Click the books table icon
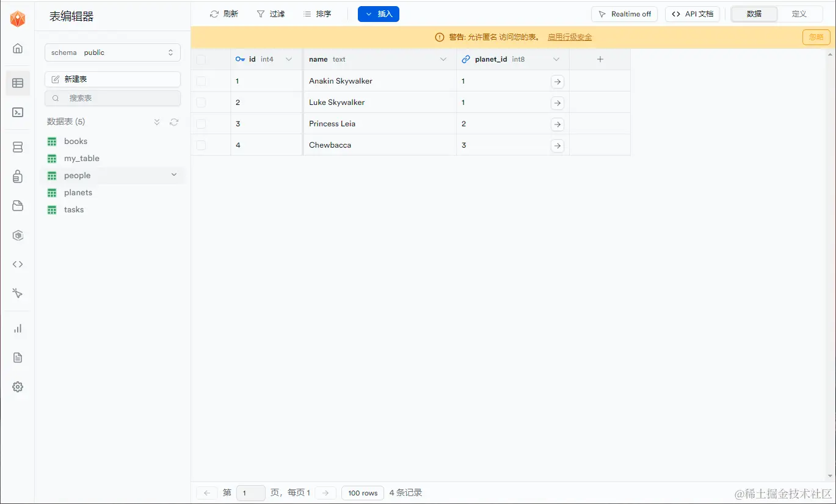 52,142
